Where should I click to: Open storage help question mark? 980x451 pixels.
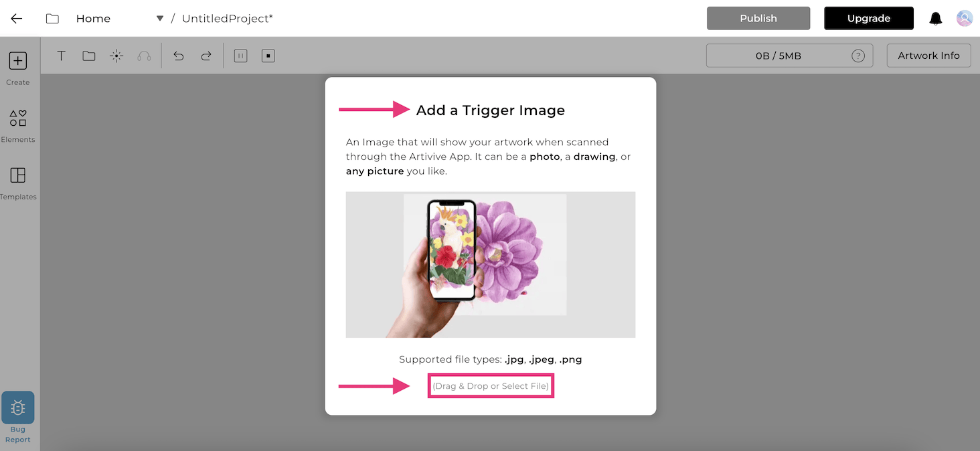pos(858,56)
